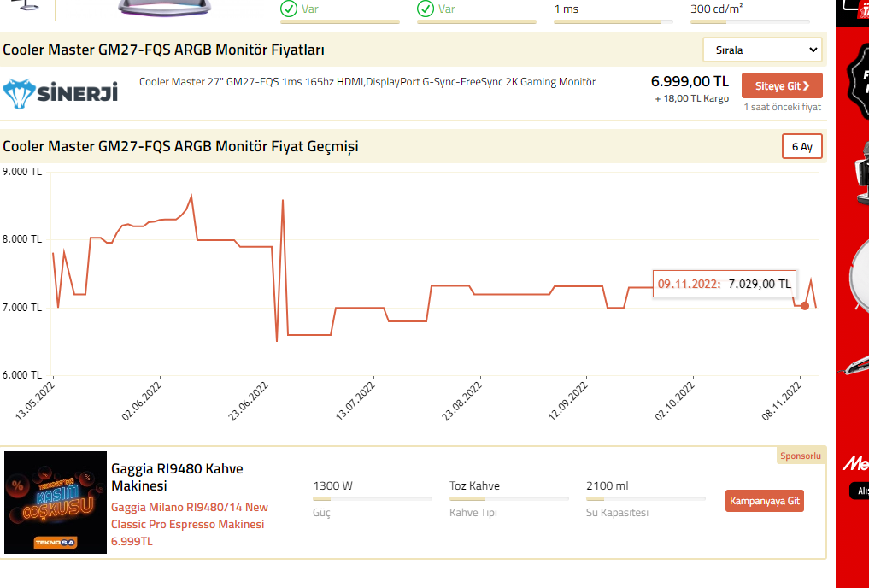Follow the Gaggia Milano RI9480/14 New Classic link
Viewport: 869px width, 588px height.
(189, 515)
